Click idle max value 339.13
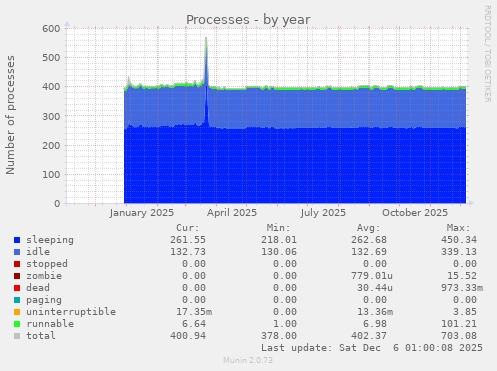The image size is (497, 371). [x=459, y=252]
